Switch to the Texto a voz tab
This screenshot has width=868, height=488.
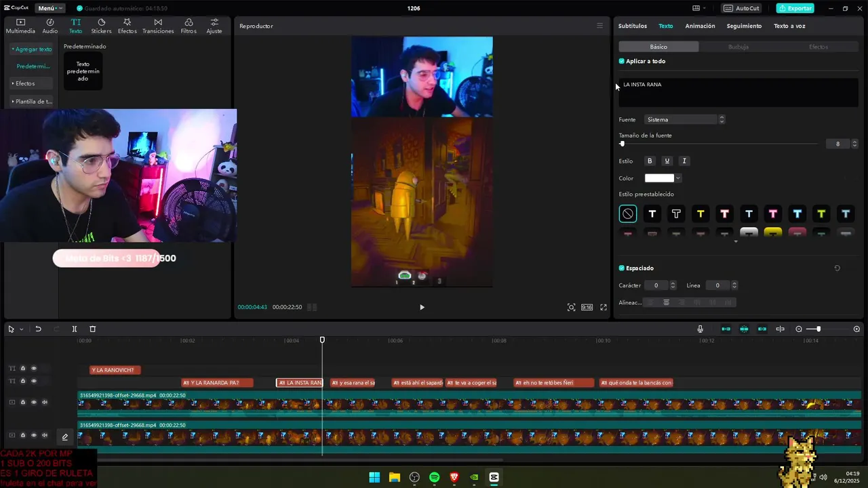point(789,26)
